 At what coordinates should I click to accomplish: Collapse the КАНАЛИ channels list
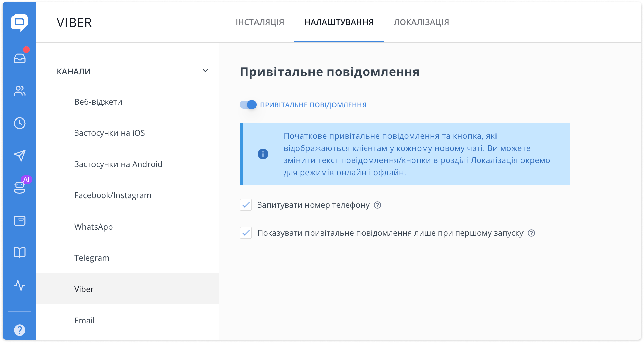pos(205,71)
